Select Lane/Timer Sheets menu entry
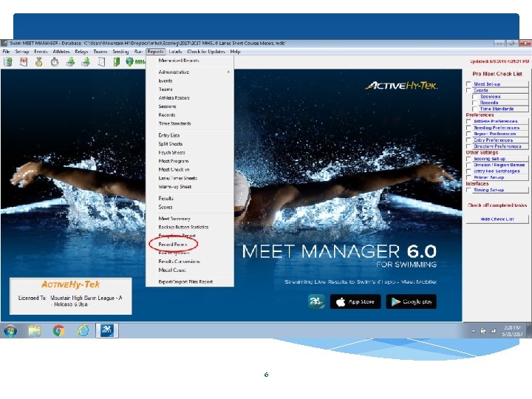Viewport: 532px width, 399px height. coord(177,178)
